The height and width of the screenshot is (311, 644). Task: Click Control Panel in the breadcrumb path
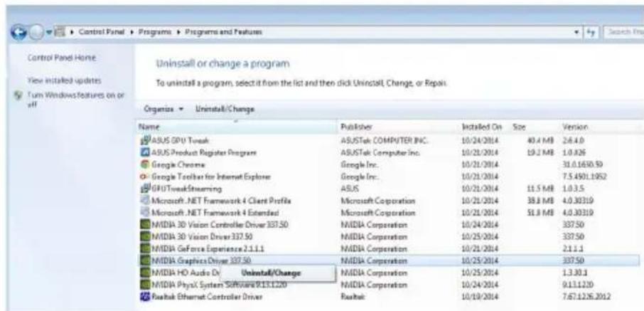(103, 32)
